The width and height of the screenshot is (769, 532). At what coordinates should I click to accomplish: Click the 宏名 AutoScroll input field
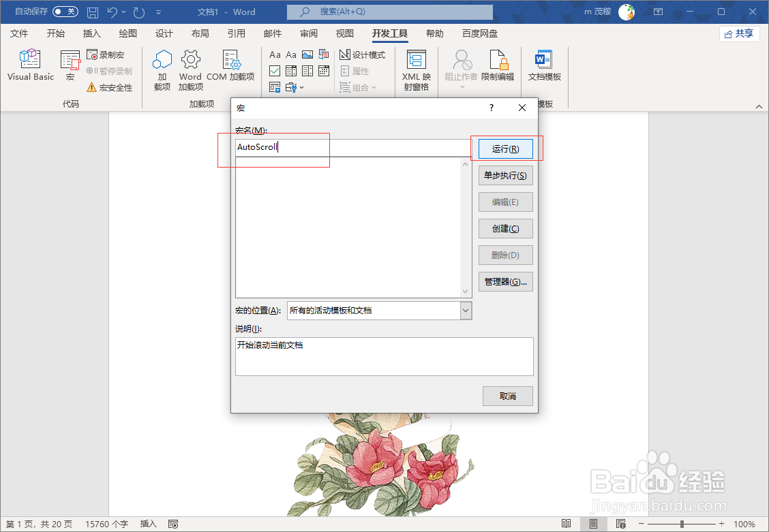click(x=353, y=147)
